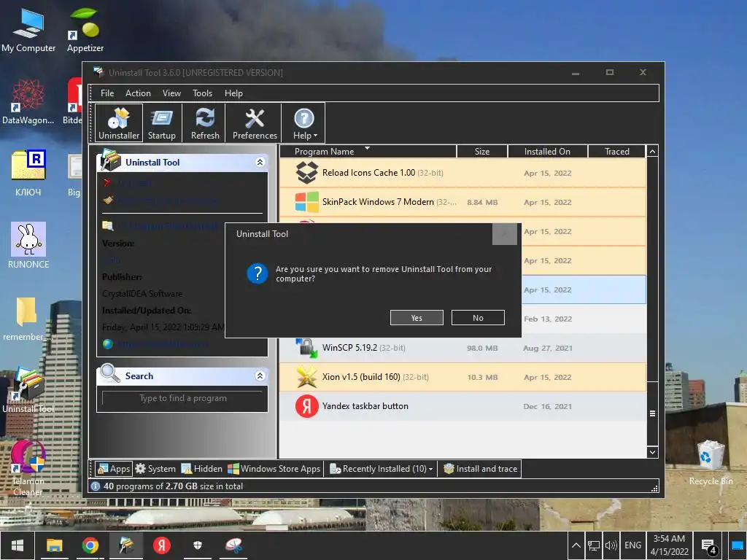This screenshot has height=560, width=747.
Task: Switch to the Hidden tab
Action: pyautogui.click(x=202, y=469)
